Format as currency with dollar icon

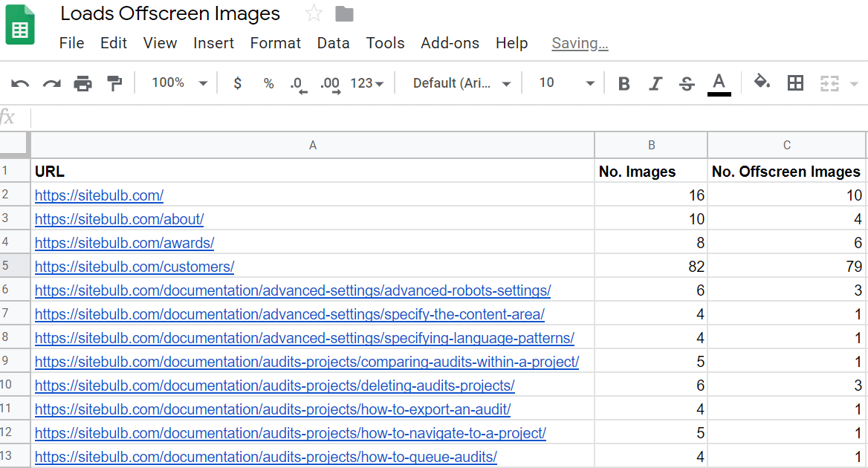[x=238, y=83]
